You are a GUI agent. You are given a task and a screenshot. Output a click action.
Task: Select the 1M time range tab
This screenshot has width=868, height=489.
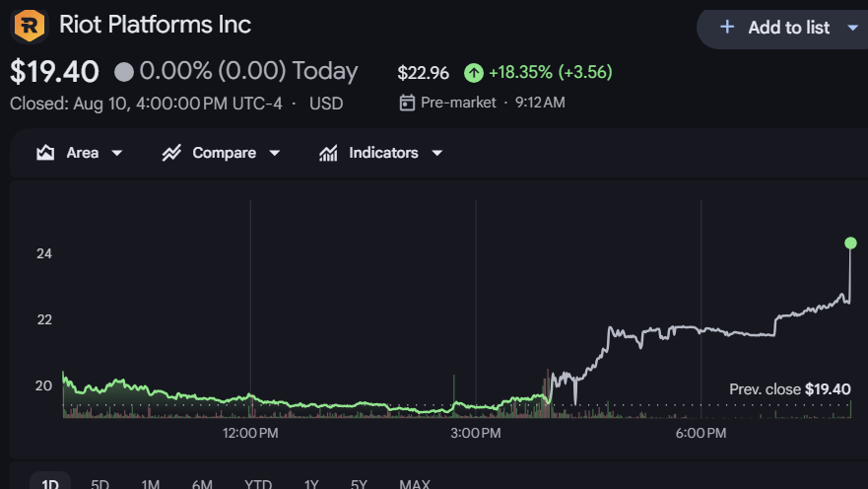coord(150,483)
